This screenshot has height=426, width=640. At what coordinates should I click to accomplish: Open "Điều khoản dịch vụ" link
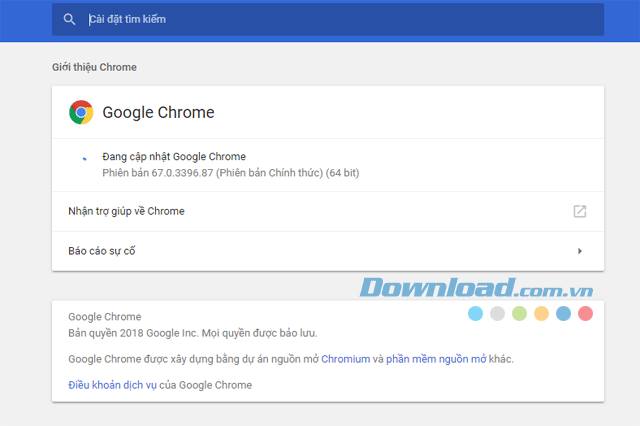point(112,385)
